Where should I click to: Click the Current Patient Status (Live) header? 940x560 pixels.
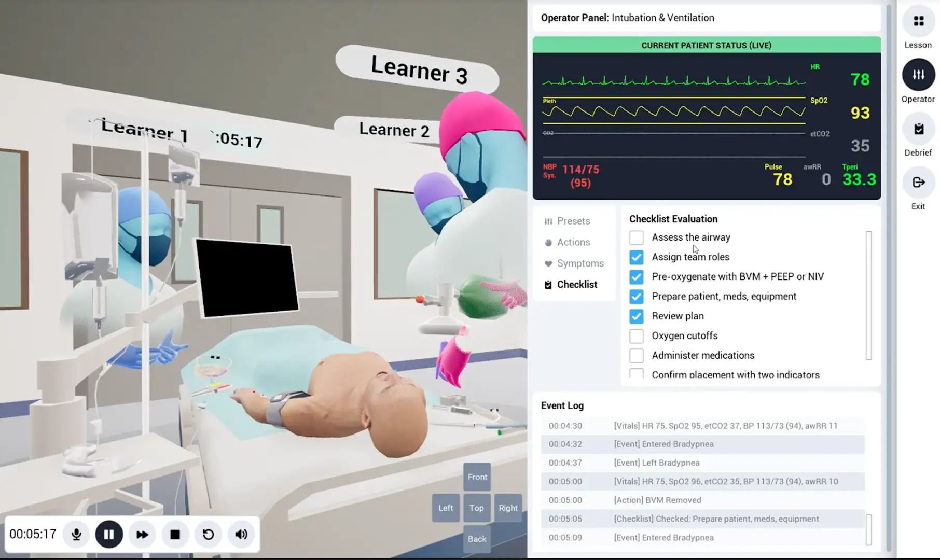[707, 45]
